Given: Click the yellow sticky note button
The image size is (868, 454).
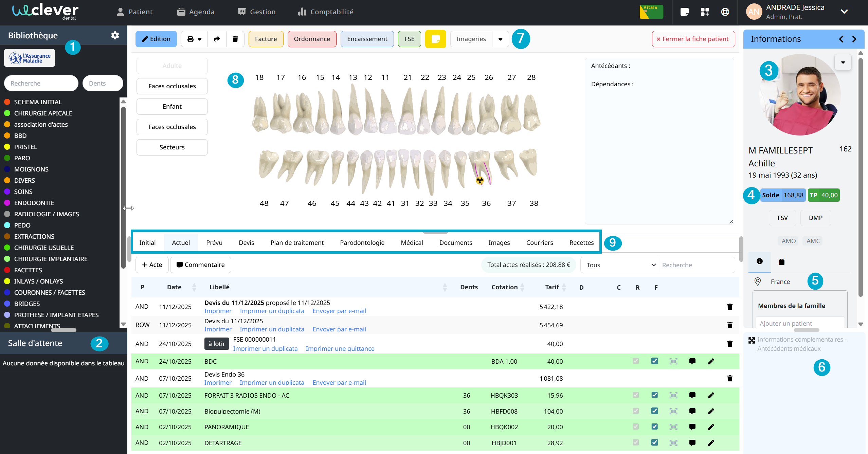Looking at the screenshot, I should tap(435, 39).
